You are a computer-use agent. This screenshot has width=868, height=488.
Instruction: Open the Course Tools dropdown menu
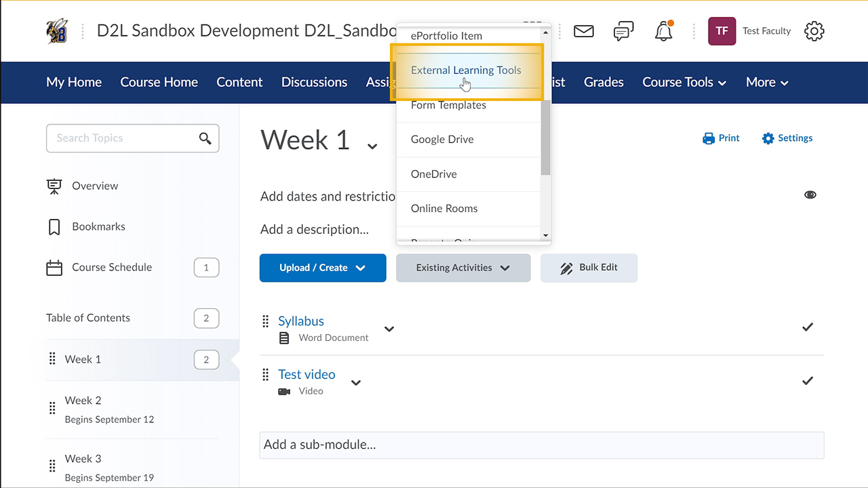pyautogui.click(x=684, y=82)
